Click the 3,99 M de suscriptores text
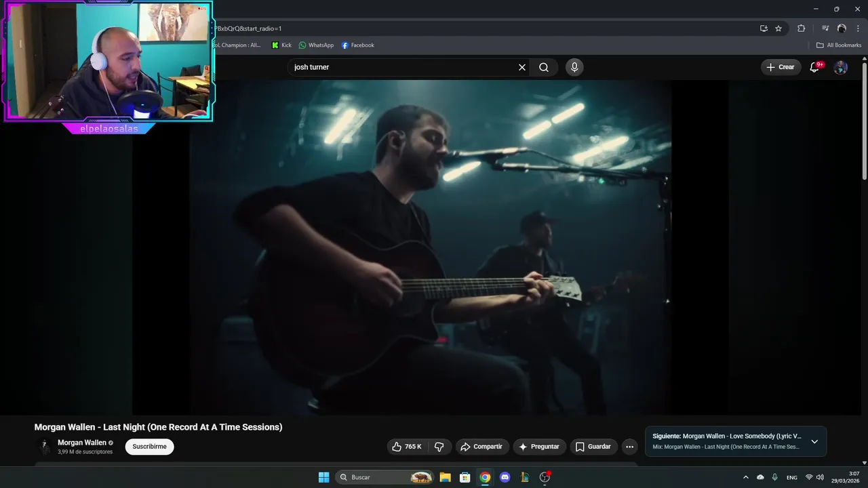868x488 pixels. point(85,452)
